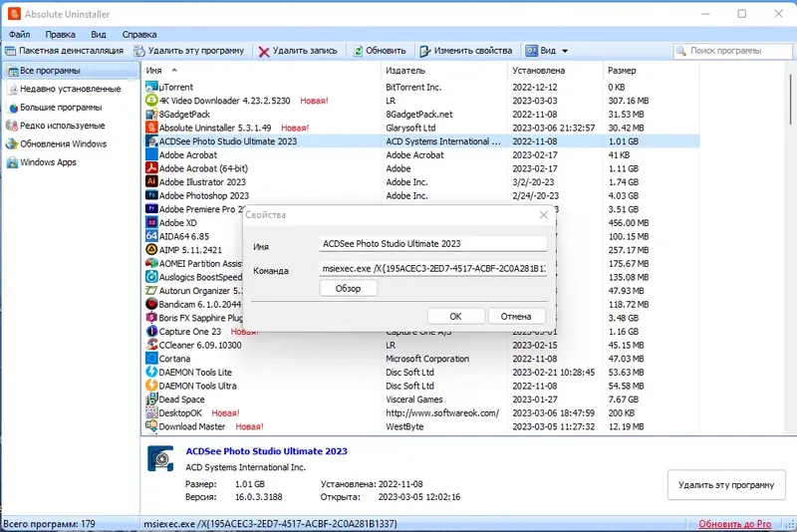
Task: Click the Изменить свойства icon
Action: 425,51
